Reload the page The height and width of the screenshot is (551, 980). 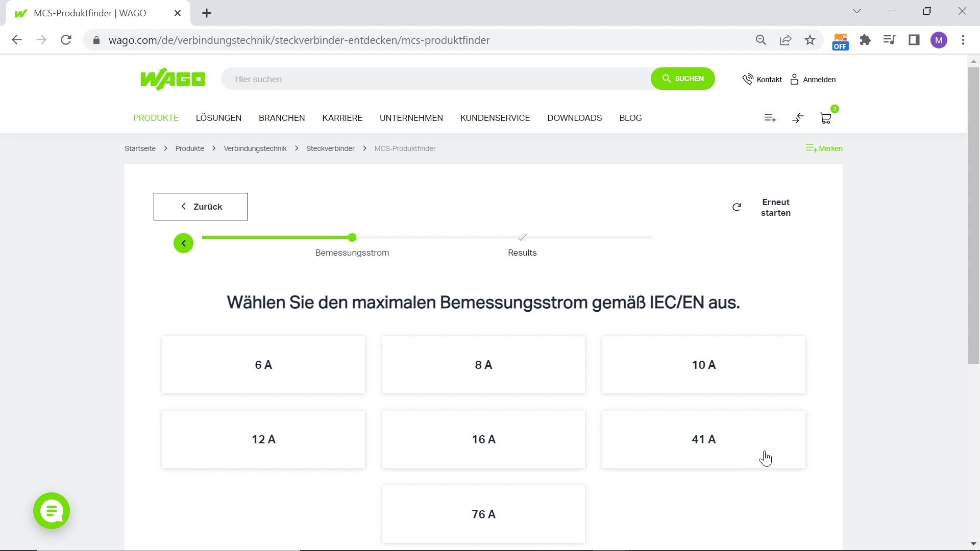66,40
